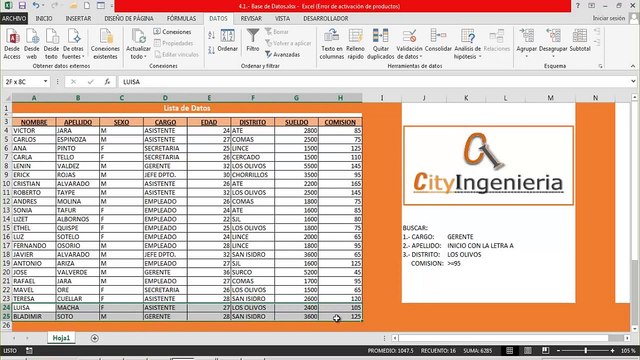Viewport: 640px width, 360px height.
Task: Click the insert function fx icon
Action: 107,82
